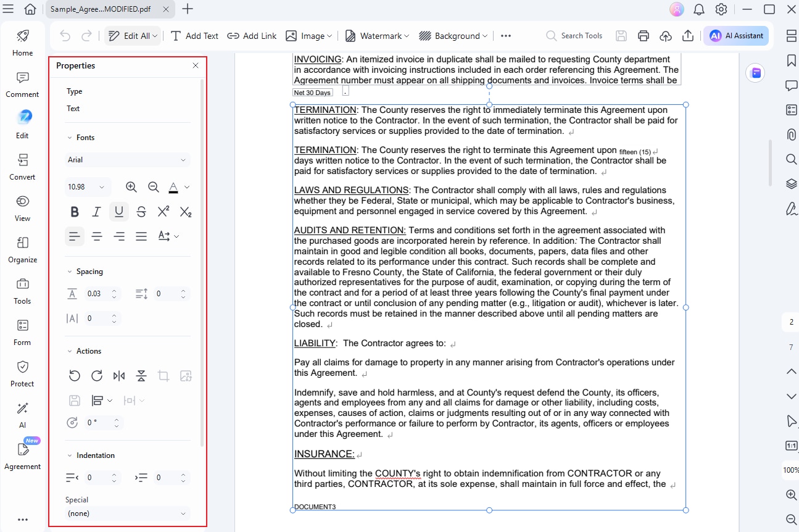Flip vertically in Actions
Image resolution: width=799 pixels, height=532 pixels.
[x=141, y=376]
